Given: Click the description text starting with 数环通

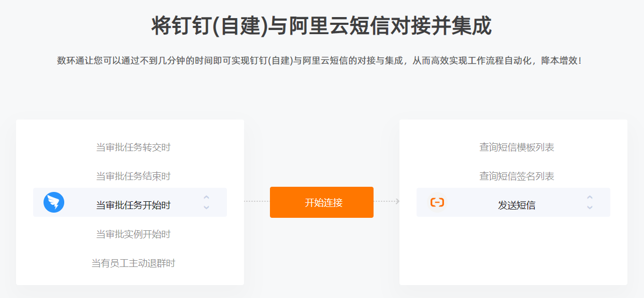Looking at the screenshot, I should (319, 61).
